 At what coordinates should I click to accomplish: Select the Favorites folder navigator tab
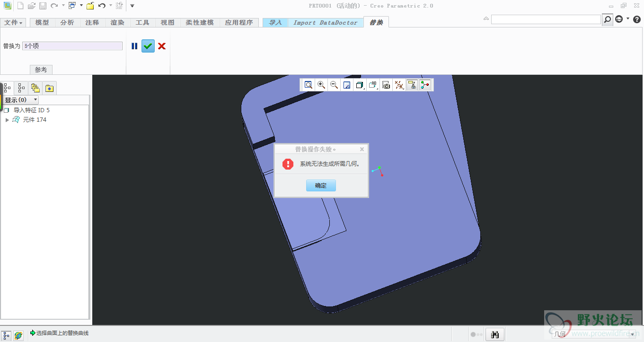coord(49,88)
